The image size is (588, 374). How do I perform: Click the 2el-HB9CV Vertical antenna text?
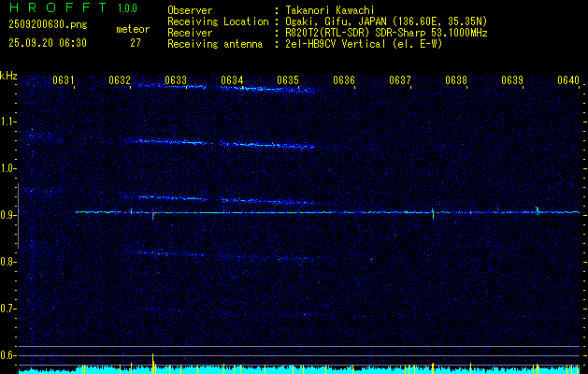364,44
